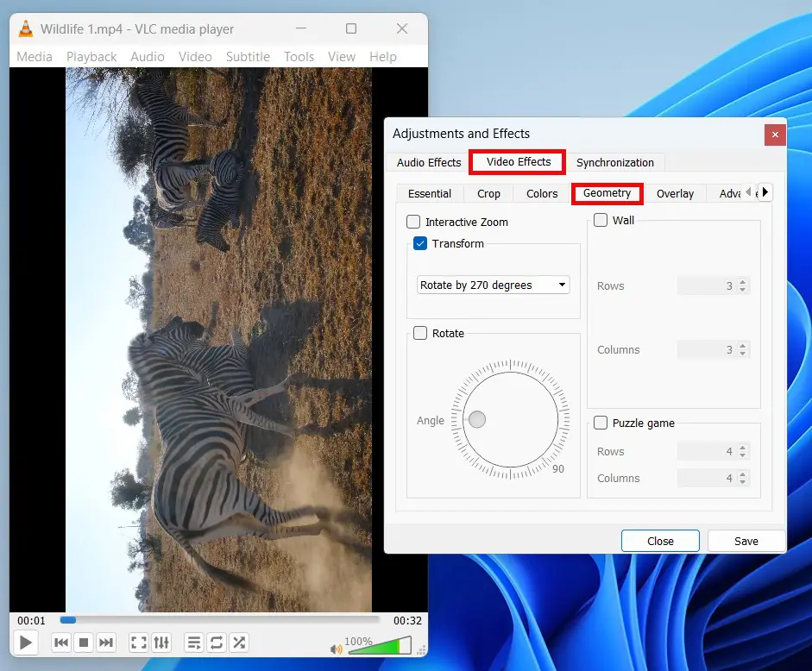Screen dimensions: 812x671
Task: Switch to the Audio Effects tab
Action: click(x=427, y=162)
